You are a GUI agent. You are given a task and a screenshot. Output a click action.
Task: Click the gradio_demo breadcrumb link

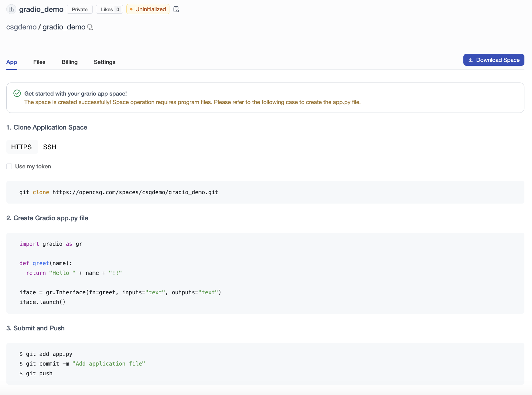coord(64,27)
